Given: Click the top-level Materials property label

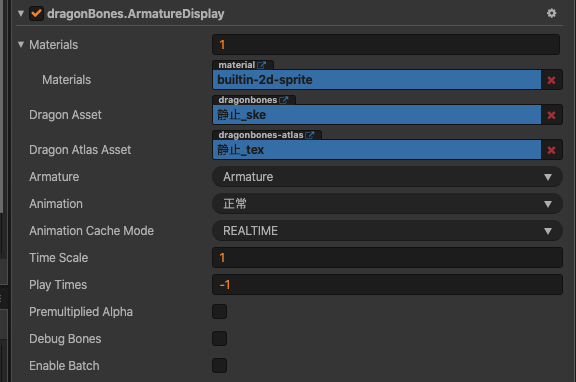Looking at the screenshot, I should (x=53, y=45).
